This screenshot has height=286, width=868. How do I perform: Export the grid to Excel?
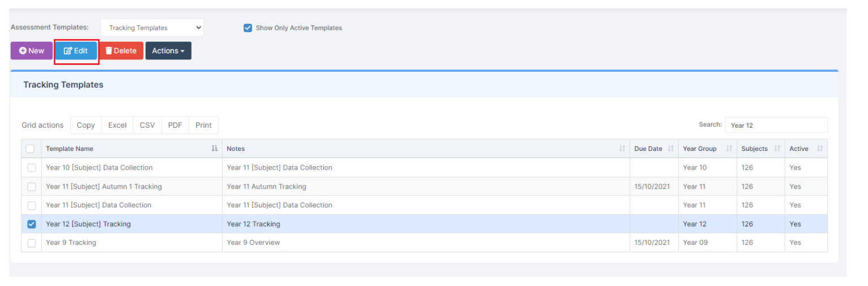pos(118,125)
